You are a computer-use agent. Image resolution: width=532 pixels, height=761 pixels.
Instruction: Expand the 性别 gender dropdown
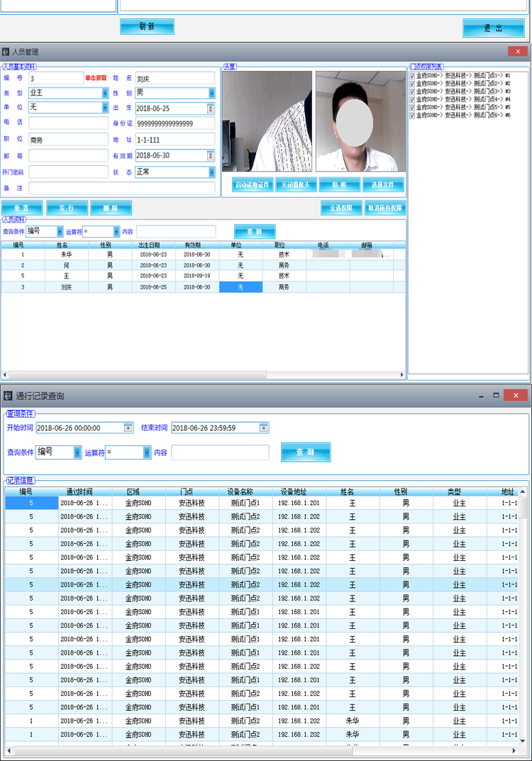click(211, 93)
